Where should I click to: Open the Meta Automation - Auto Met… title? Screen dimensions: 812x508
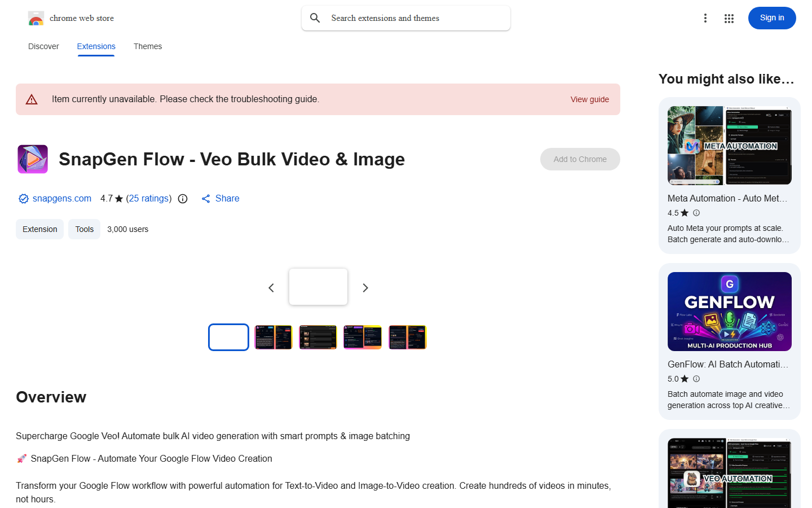tap(727, 199)
